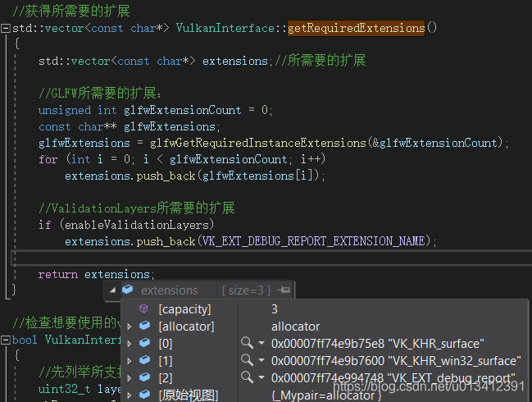Expand the [allocator] row arrow
This screenshot has width=532, height=402.
tap(130, 327)
